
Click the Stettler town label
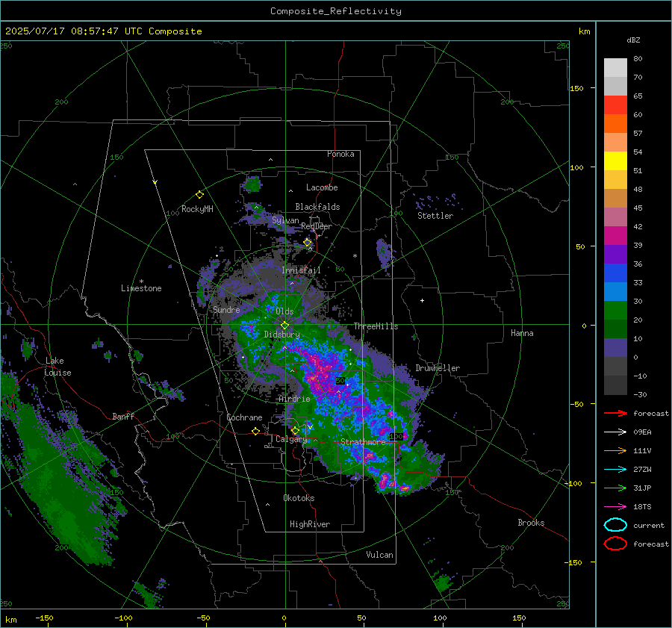point(435,216)
